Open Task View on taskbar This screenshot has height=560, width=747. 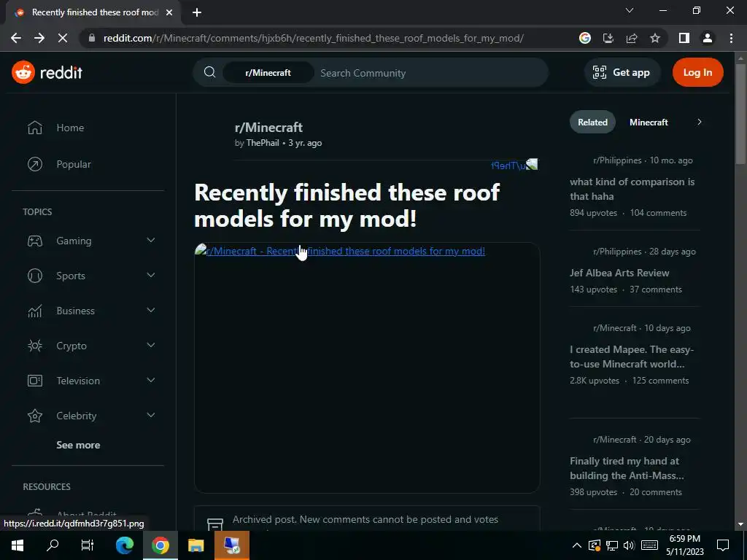pyautogui.click(x=88, y=545)
